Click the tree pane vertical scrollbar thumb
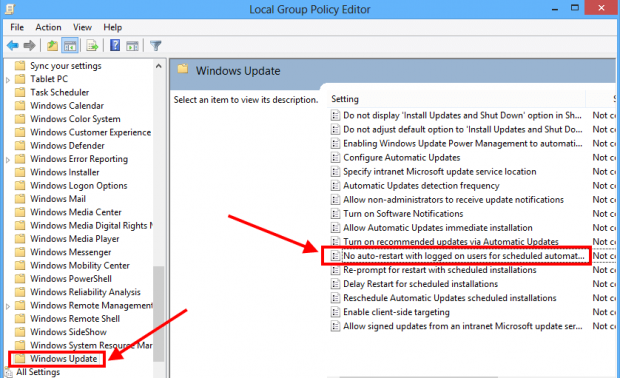This screenshot has width=620, height=378. (159, 314)
